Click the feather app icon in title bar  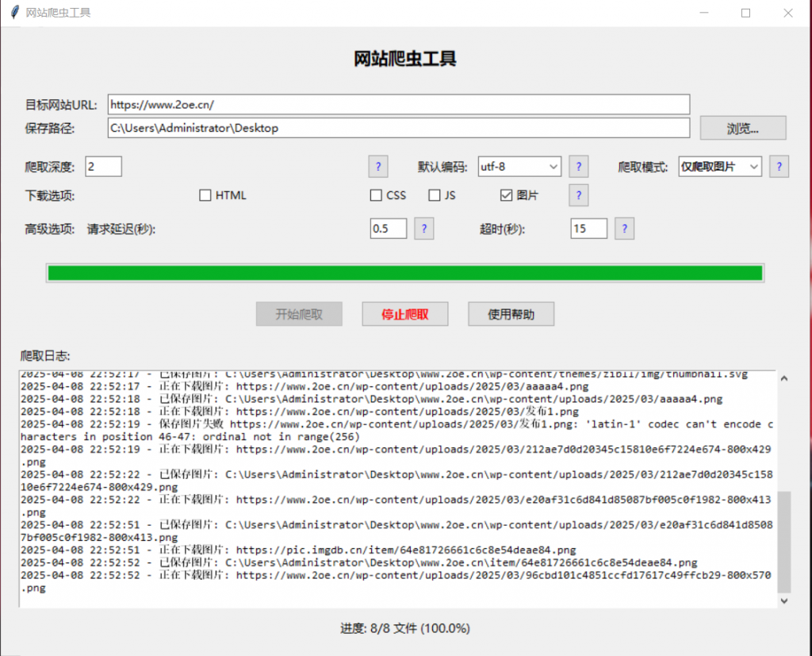(x=13, y=13)
